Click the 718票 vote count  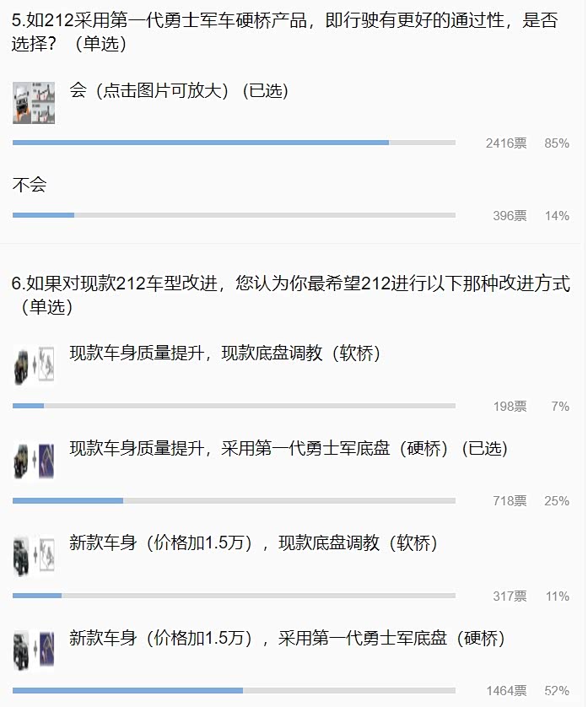point(510,501)
